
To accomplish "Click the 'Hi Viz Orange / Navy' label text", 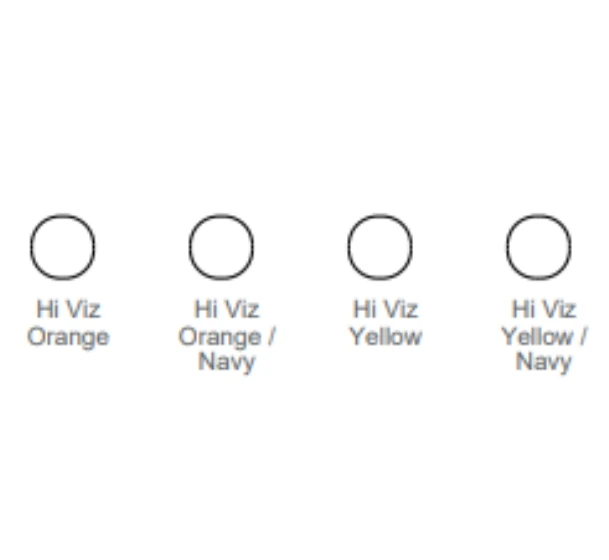I will 227,336.
